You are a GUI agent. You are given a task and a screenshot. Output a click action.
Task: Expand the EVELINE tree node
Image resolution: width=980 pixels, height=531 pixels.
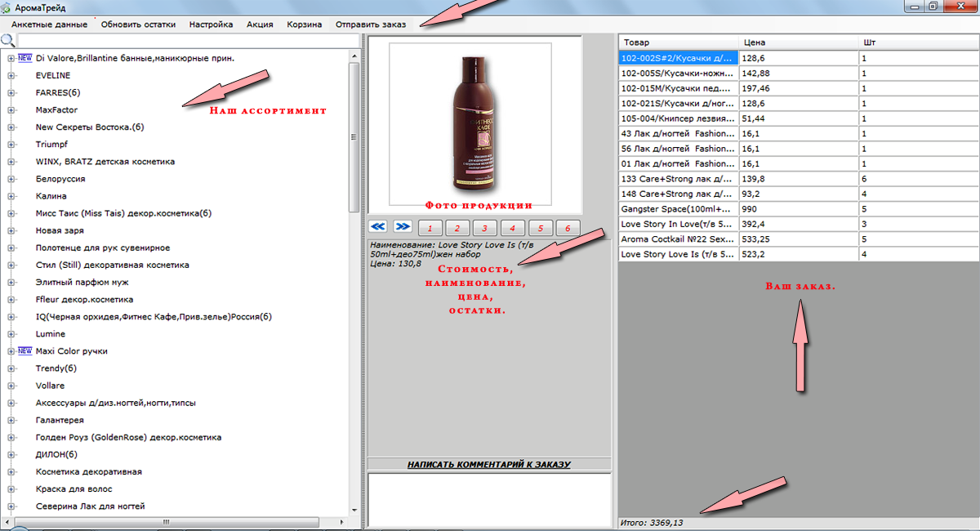tap(11, 75)
